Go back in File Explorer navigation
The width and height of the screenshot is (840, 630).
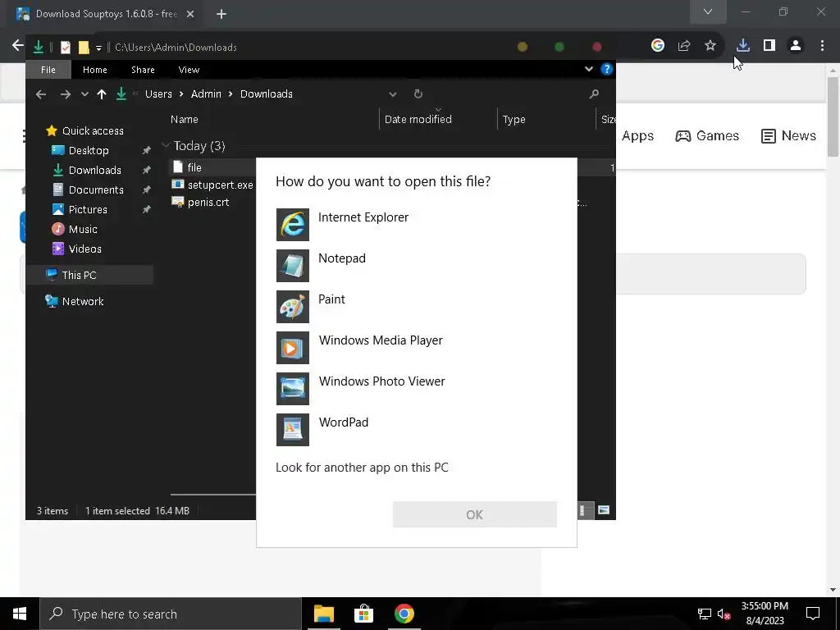tap(41, 94)
